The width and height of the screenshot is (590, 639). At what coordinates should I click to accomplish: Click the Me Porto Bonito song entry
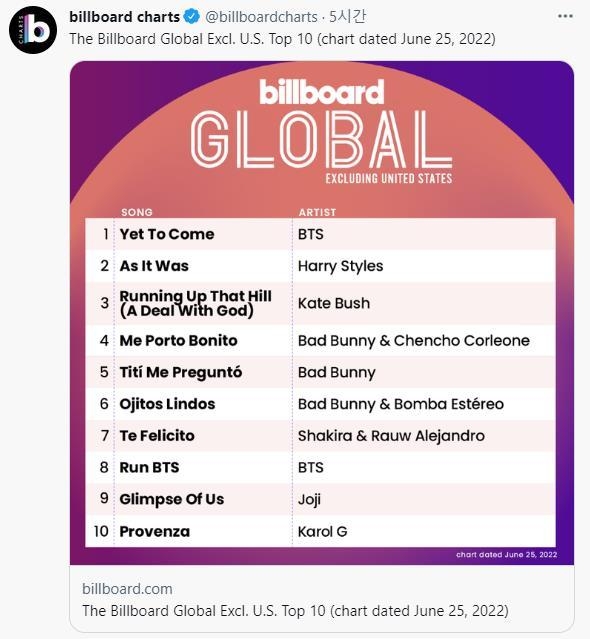click(178, 340)
